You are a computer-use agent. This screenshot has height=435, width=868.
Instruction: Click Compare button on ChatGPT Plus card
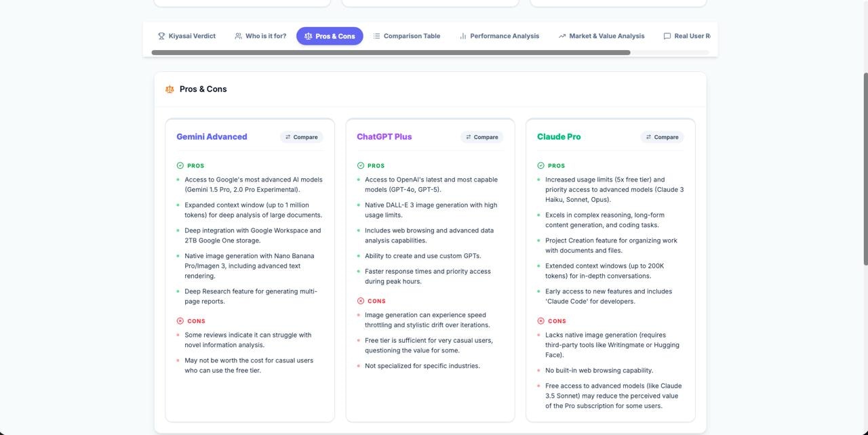click(x=482, y=137)
